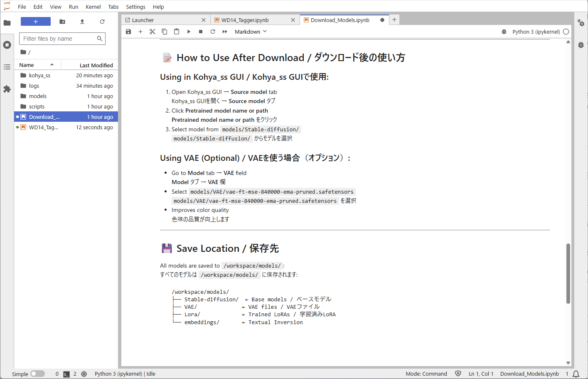Viewport: 588px width, 379px height.
Task: Open the Table of Contents panel
Action: (x=7, y=67)
